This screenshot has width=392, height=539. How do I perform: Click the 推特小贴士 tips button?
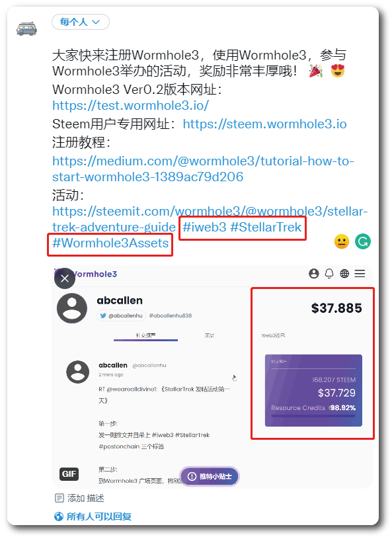tap(210, 476)
